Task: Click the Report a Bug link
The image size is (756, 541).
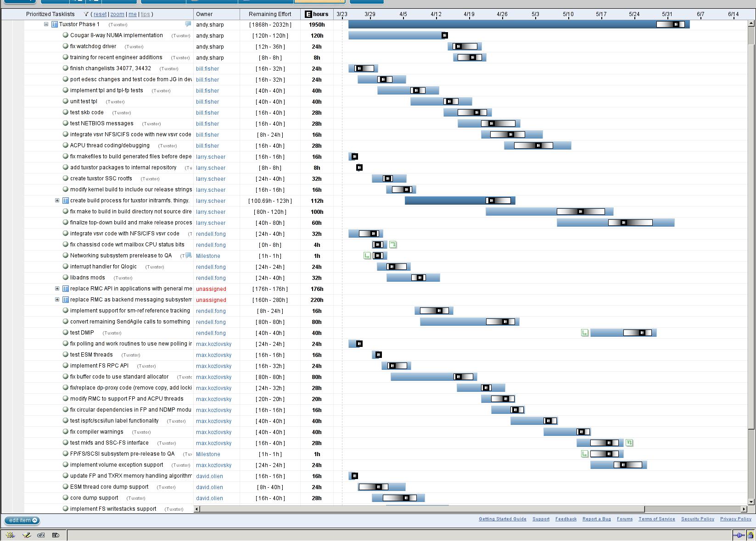Action: click(x=596, y=519)
